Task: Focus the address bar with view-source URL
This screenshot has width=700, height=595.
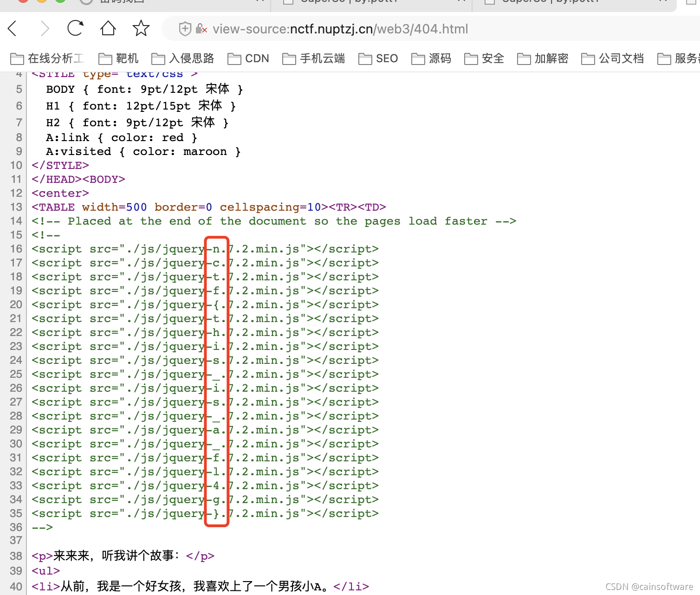Action: point(340,29)
